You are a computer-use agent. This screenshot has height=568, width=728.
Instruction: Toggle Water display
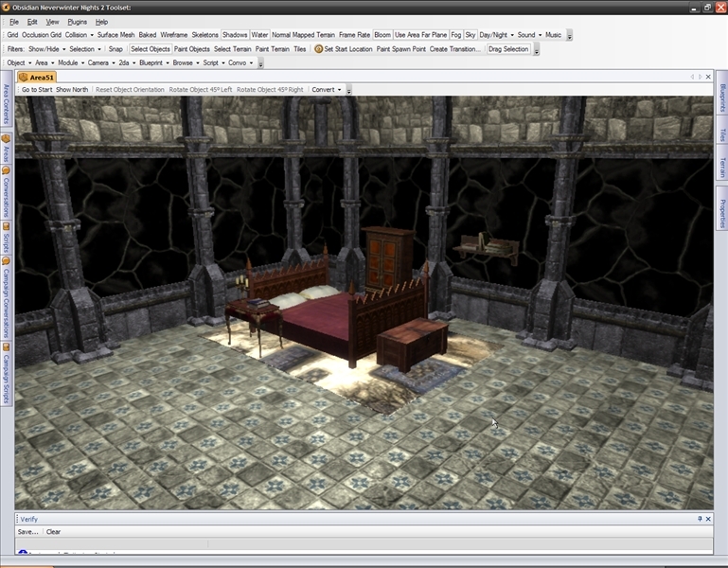(259, 35)
